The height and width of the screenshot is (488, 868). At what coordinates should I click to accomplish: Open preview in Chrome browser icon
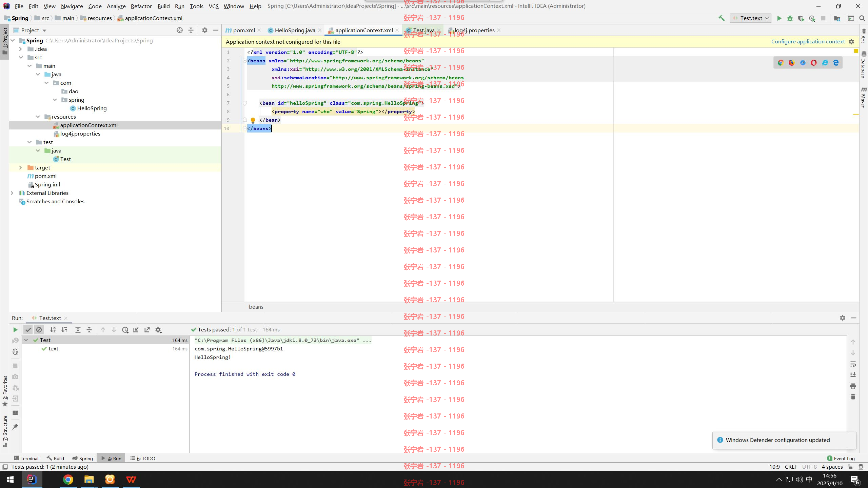point(781,63)
